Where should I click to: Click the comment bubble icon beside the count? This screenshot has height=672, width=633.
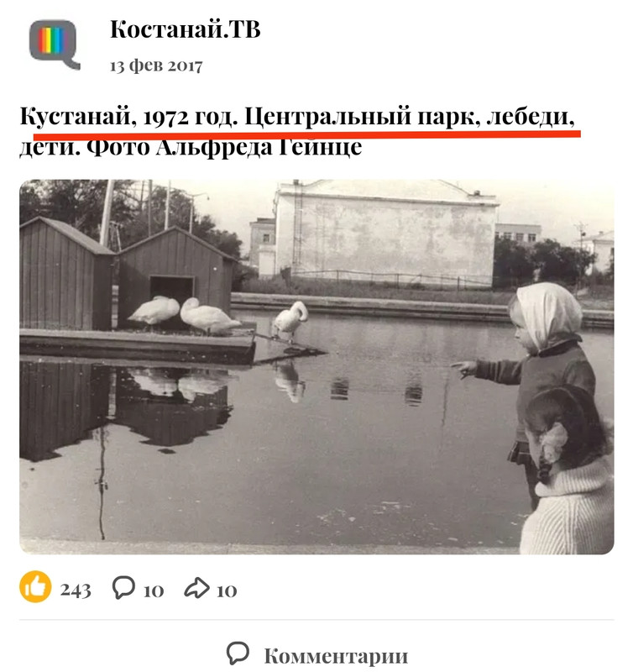(123, 587)
